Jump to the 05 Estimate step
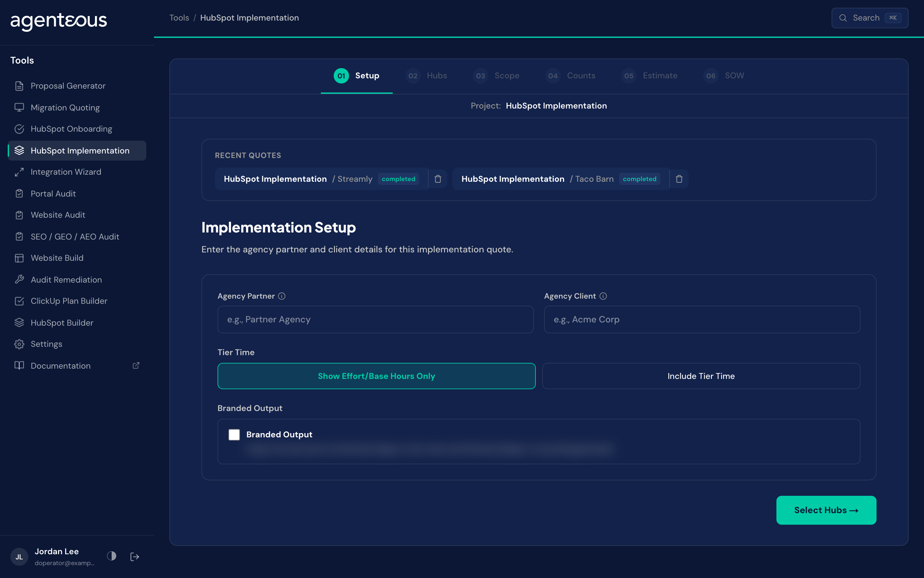Image resolution: width=924 pixels, height=578 pixels. pos(649,76)
